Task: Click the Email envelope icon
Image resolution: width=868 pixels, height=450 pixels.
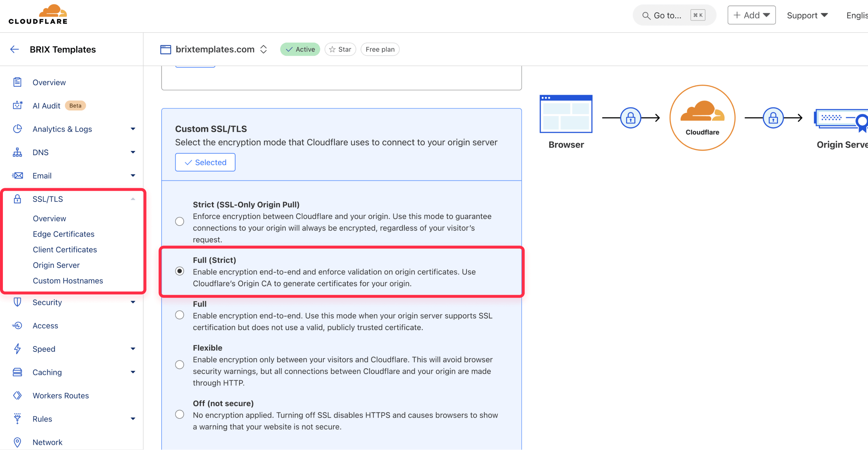Action: pos(17,176)
